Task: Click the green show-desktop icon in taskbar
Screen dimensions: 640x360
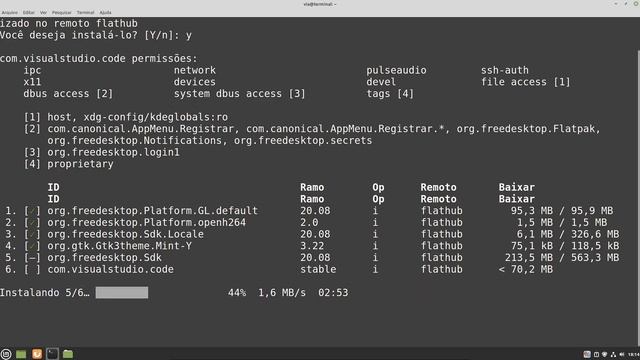Action: point(21,354)
